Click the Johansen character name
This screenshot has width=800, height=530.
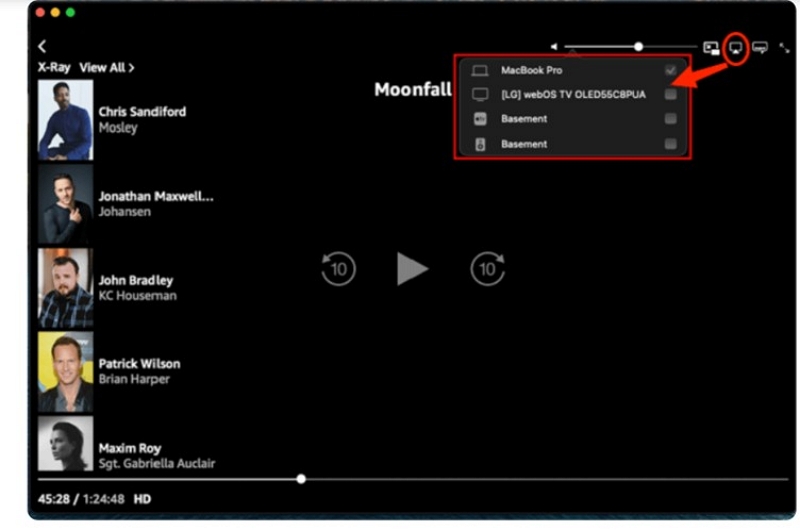pyautogui.click(x=124, y=212)
